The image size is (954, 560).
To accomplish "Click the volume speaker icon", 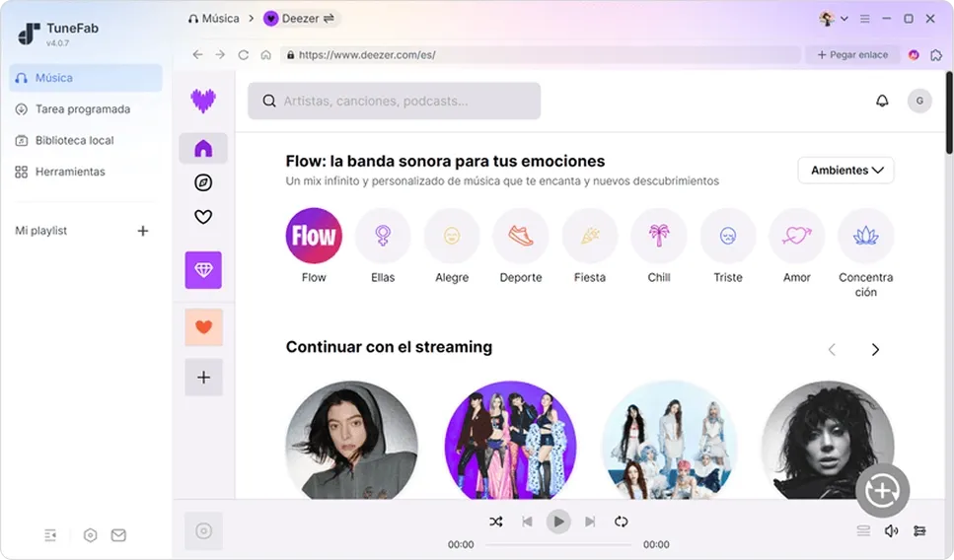I will [891, 530].
